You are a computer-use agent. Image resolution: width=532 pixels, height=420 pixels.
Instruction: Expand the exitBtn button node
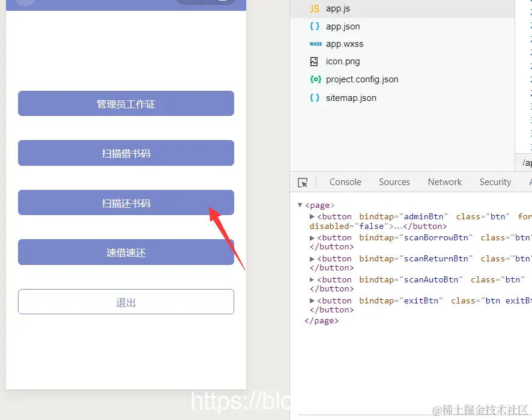[x=312, y=301]
